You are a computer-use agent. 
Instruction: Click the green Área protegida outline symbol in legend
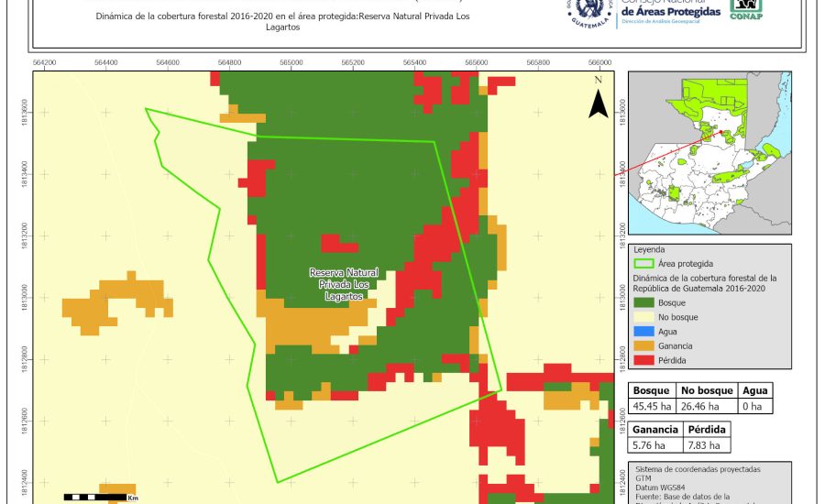(x=643, y=262)
